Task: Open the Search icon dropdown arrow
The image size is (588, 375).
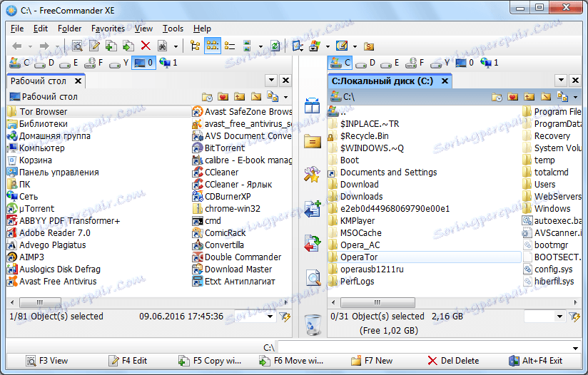Action: [176, 46]
